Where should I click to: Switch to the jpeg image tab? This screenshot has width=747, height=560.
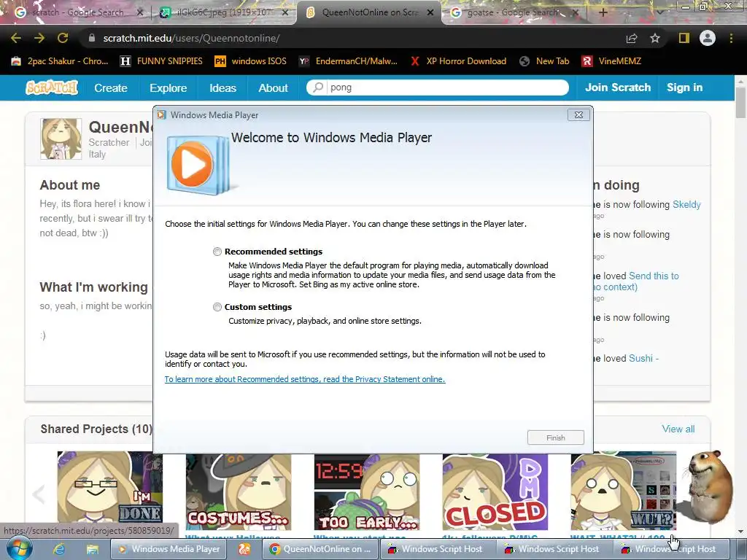(x=224, y=12)
